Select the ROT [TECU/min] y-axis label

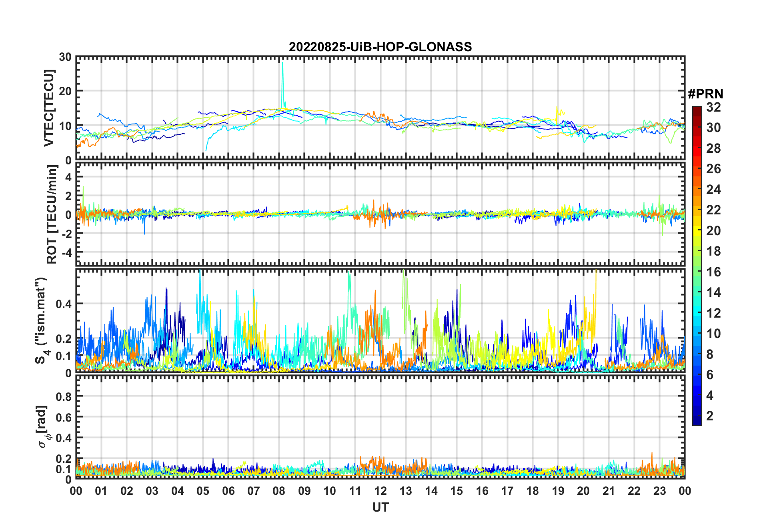(52, 214)
